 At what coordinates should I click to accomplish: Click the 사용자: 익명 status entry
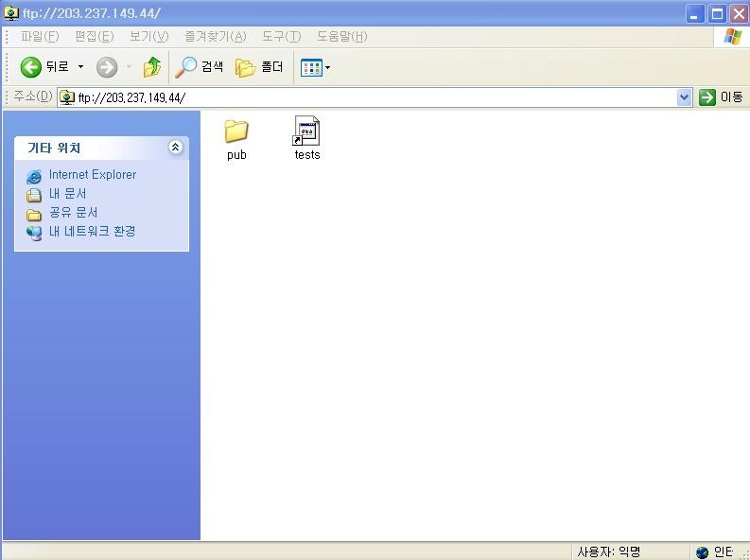[x=608, y=551]
